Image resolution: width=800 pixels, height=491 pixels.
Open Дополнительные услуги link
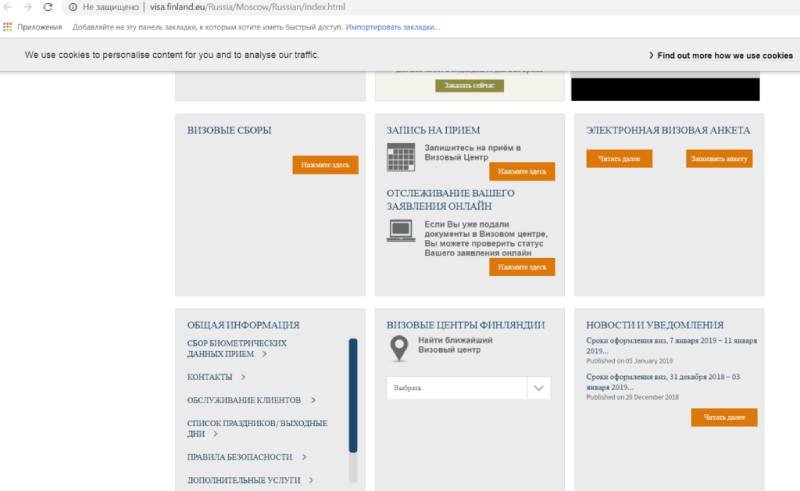243,480
